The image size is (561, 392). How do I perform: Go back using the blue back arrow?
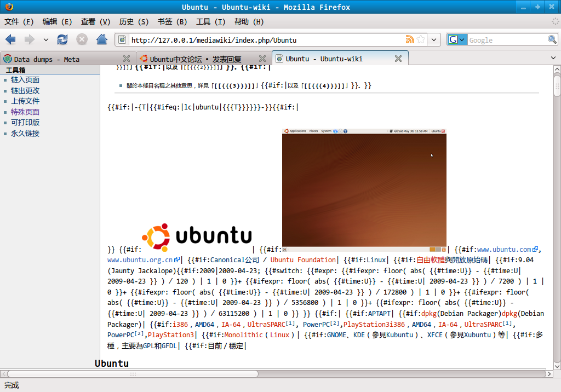[11, 39]
